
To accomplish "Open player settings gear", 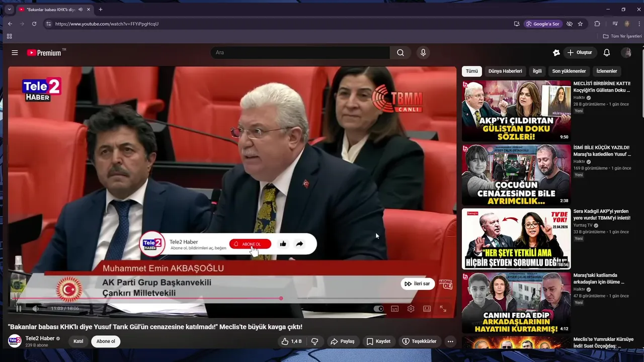I will tap(411, 309).
